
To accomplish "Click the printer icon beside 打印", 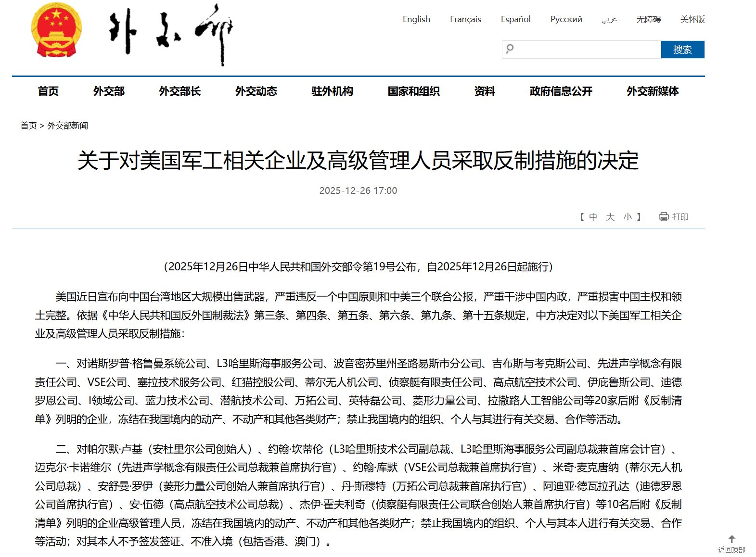I will [664, 217].
